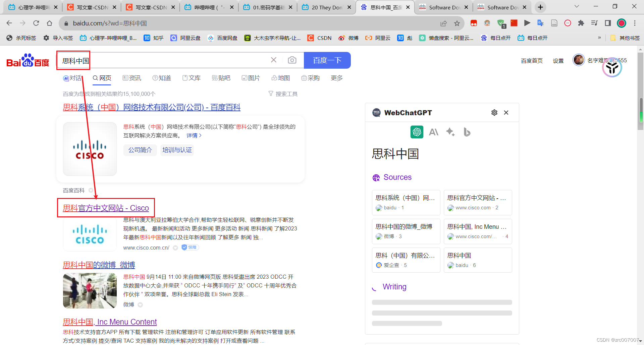Screen dimensions: 644x345
Task: Select the Anthropic AI icon in WebChatGPT
Action: pyautogui.click(x=434, y=132)
